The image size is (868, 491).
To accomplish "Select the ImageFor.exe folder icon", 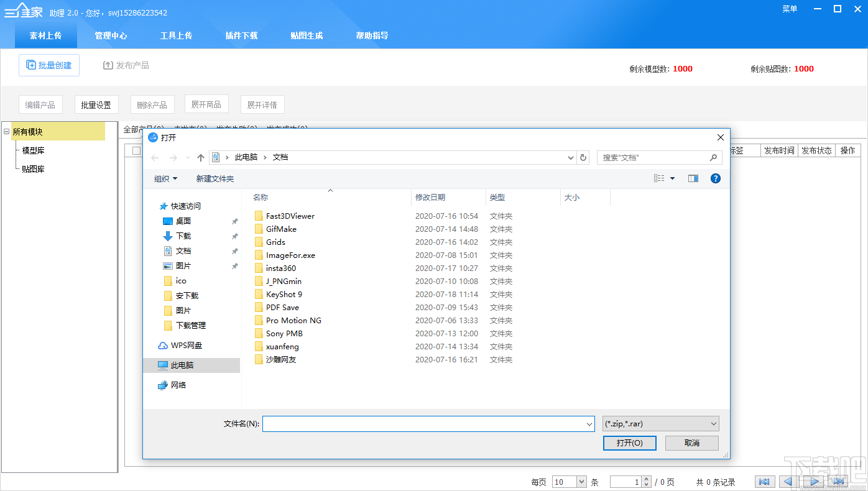I will 259,255.
